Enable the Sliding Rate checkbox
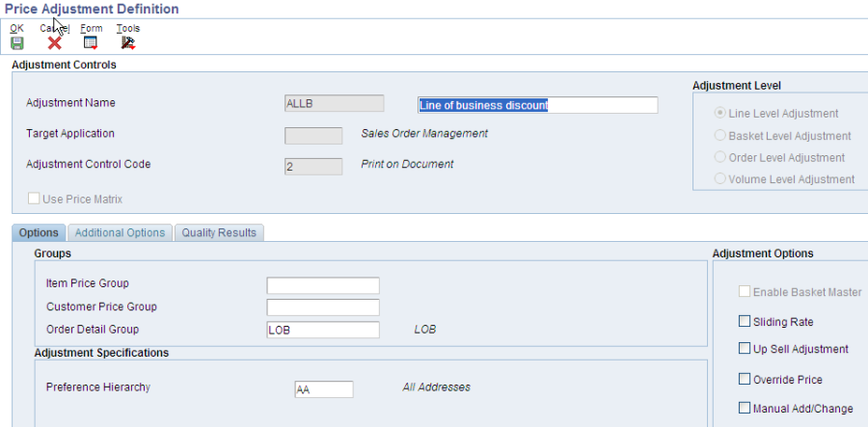 click(745, 321)
